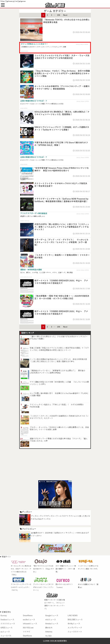This screenshot has height=644, width=110.
Task: Click the Final Fantasy VII Remake ad banner
Action: pyautogui.click(x=55, y=494)
